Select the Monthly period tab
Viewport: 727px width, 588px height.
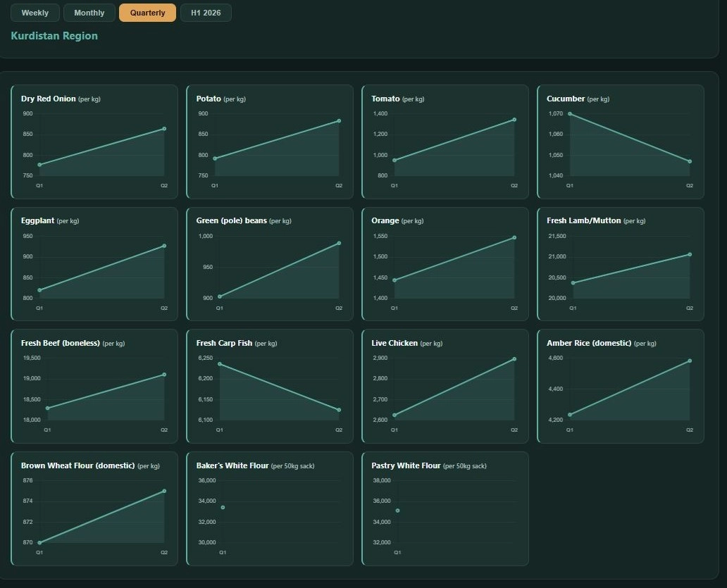click(x=89, y=13)
